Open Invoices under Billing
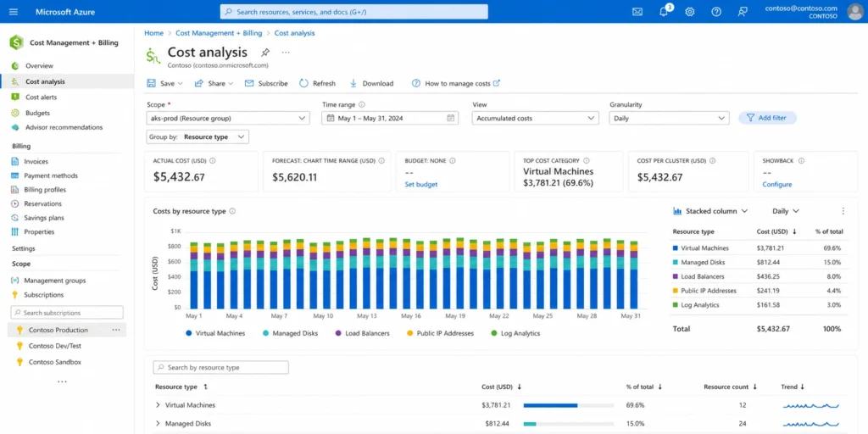Screen dimensions: 868x434 (x=36, y=162)
